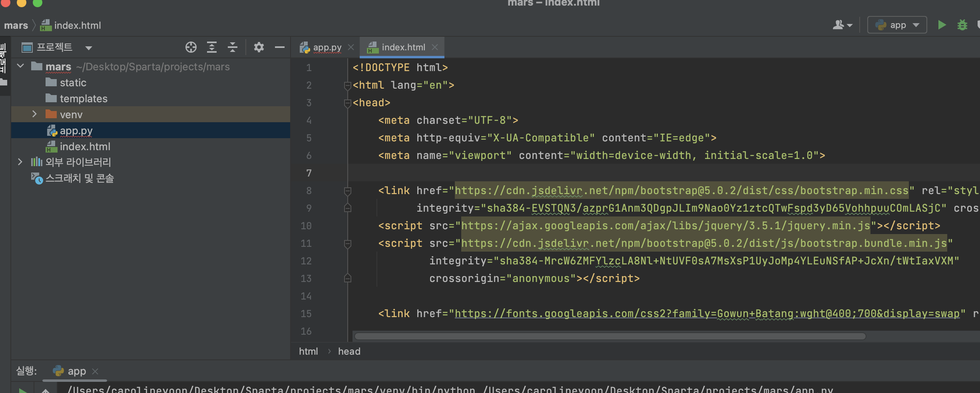
Task: Expand the venv folder chevron
Action: pyautogui.click(x=34, y=114)
